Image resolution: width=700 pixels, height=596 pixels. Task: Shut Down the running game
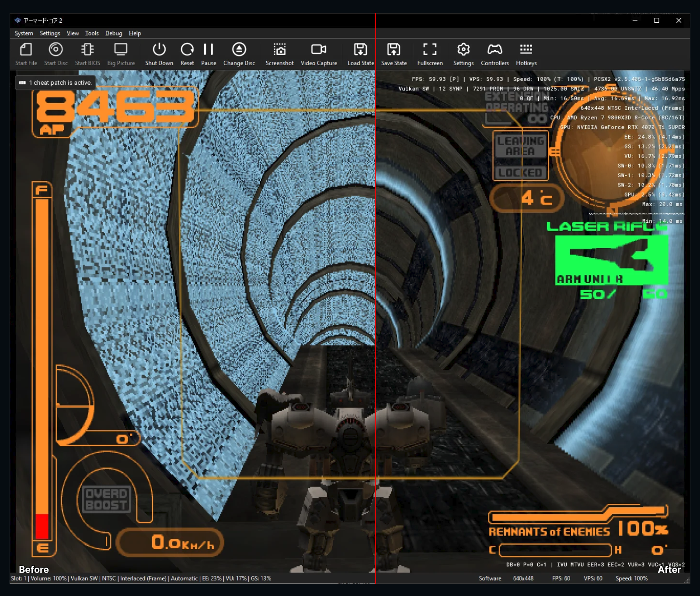[x=159, y=54]
